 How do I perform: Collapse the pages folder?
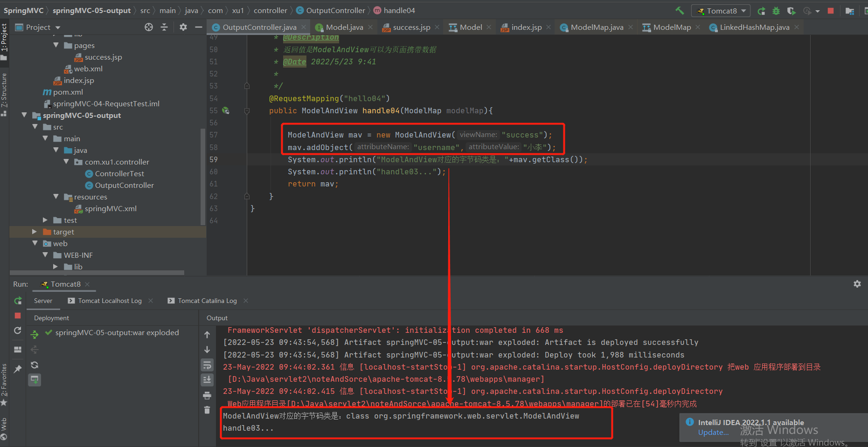(56, 45)
